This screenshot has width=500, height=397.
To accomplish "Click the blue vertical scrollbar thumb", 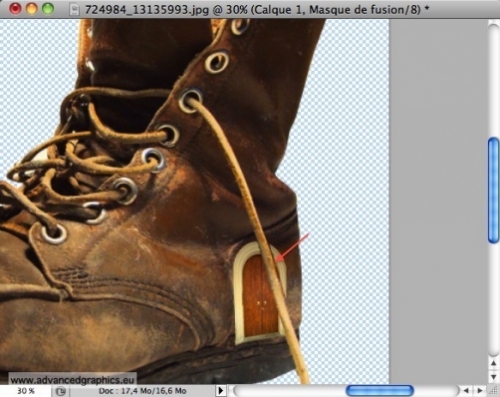I will tap(494, 190).
